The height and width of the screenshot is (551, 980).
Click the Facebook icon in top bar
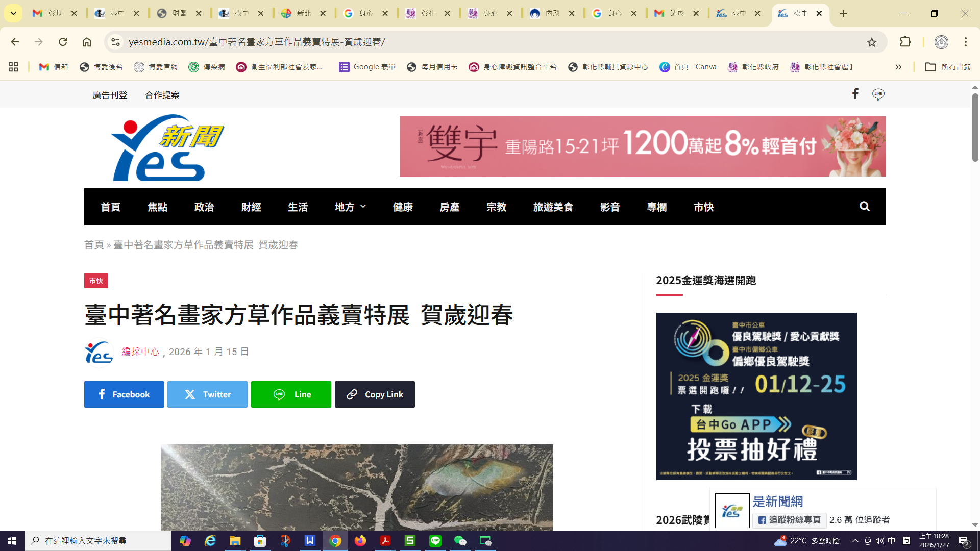[855, 94]
